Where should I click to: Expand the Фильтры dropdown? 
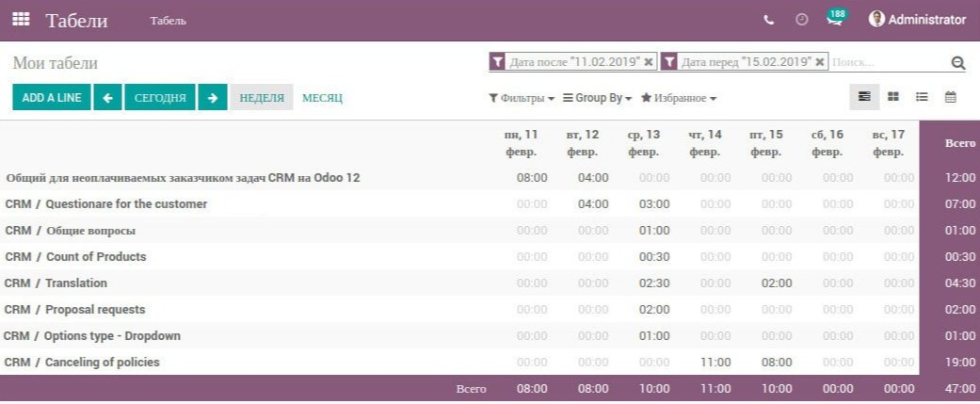[x=522, y=98]
